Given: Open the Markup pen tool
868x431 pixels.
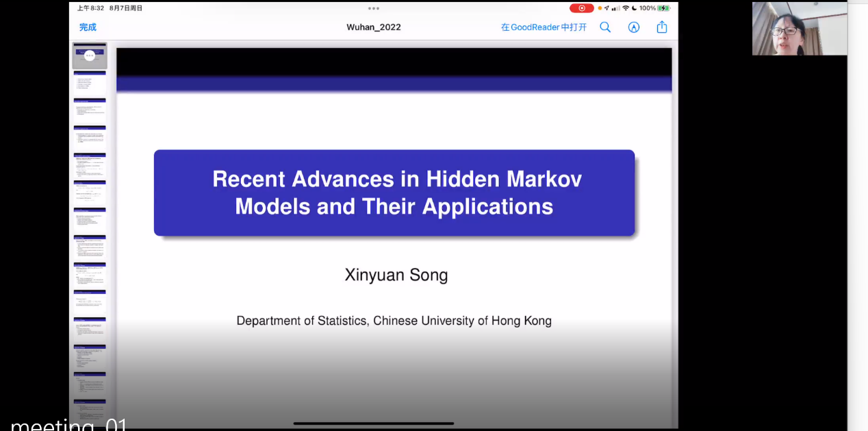Looking at the screenshot, I should click(634, 27).
